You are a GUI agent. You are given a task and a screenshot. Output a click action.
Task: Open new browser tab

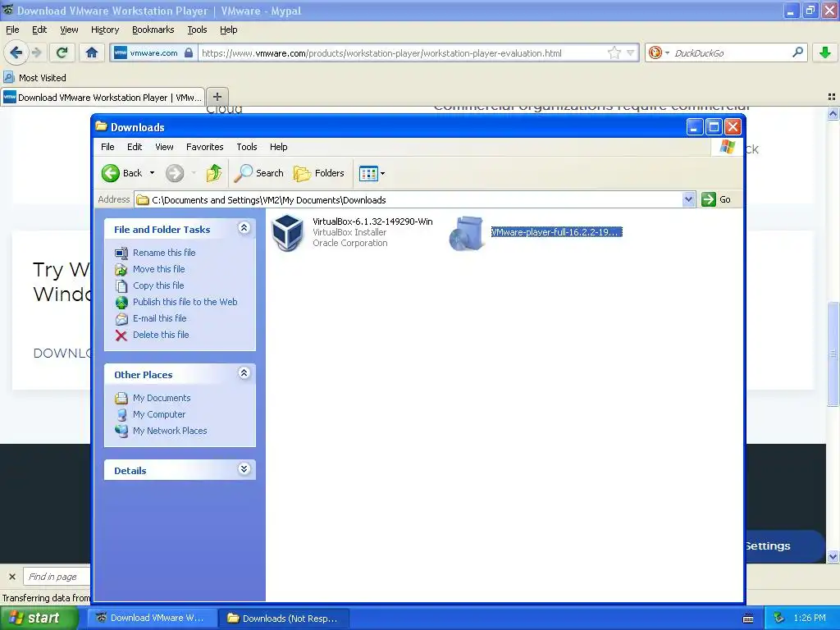(217, 97)
